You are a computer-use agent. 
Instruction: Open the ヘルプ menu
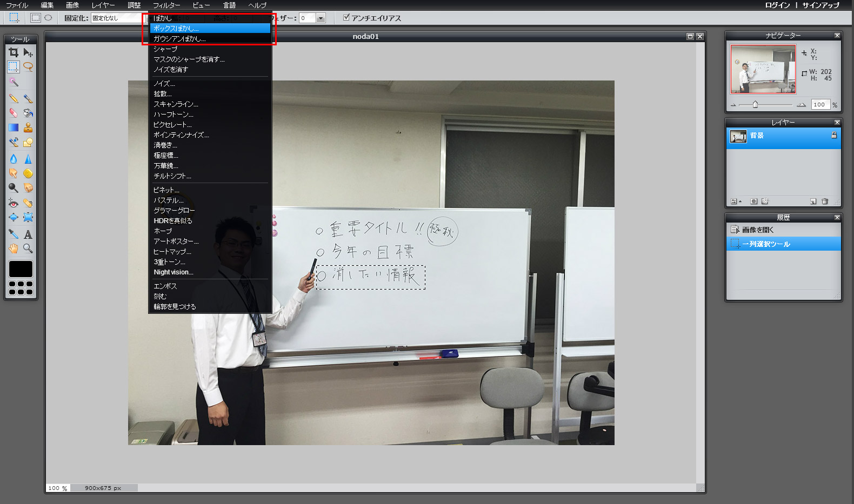pos(257,5)
